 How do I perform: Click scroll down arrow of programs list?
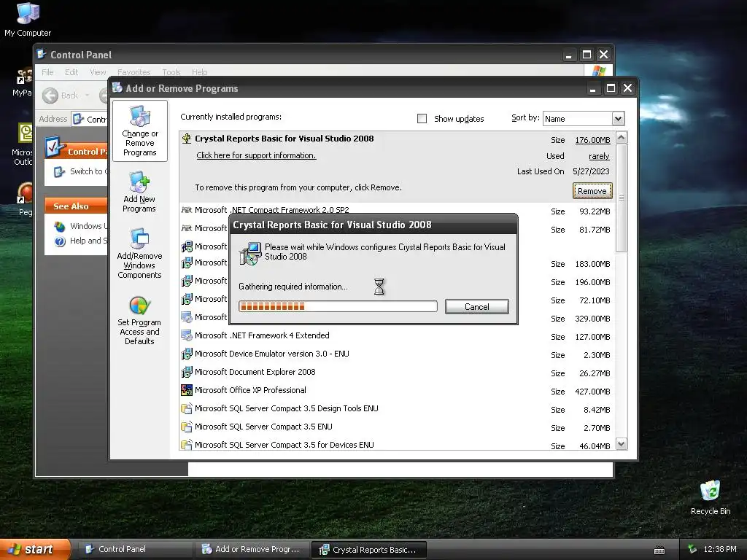[622, 444]
